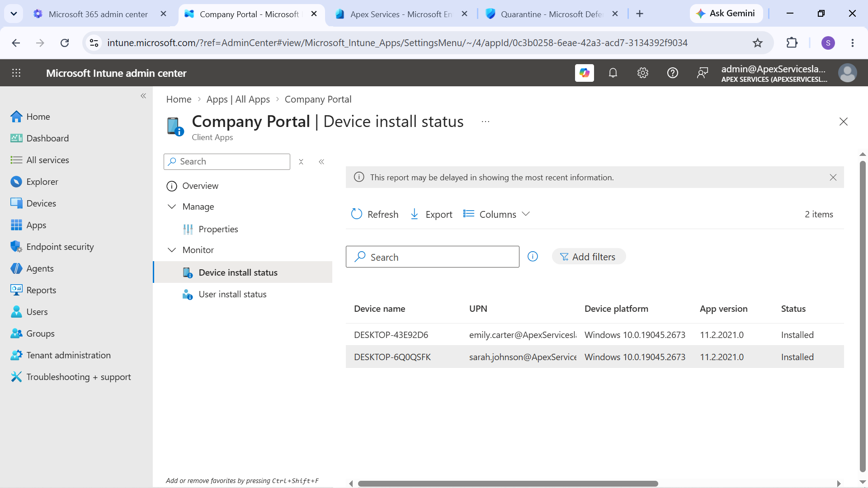Clear the resource menu search
The width and height of the screenshot is (868, 488).
tap(301, 162)
